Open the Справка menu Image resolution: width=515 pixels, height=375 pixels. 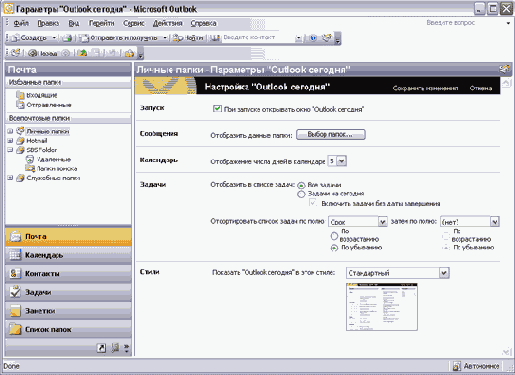[203, 23]
